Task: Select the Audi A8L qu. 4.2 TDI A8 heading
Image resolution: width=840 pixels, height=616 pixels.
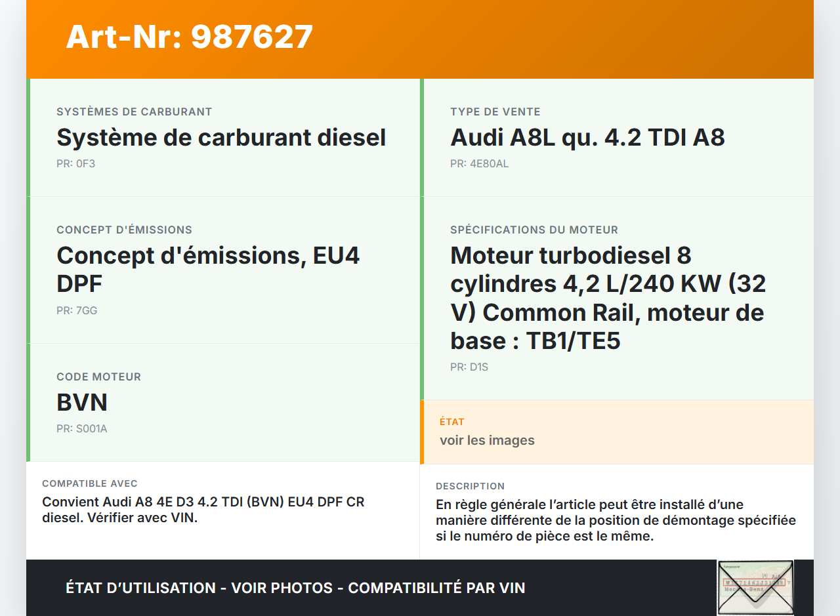Action: (587, 138)
